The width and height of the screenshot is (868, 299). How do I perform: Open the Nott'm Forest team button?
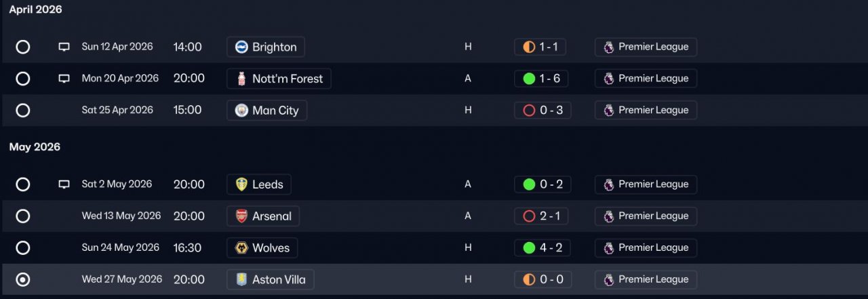tap(279, 79)
